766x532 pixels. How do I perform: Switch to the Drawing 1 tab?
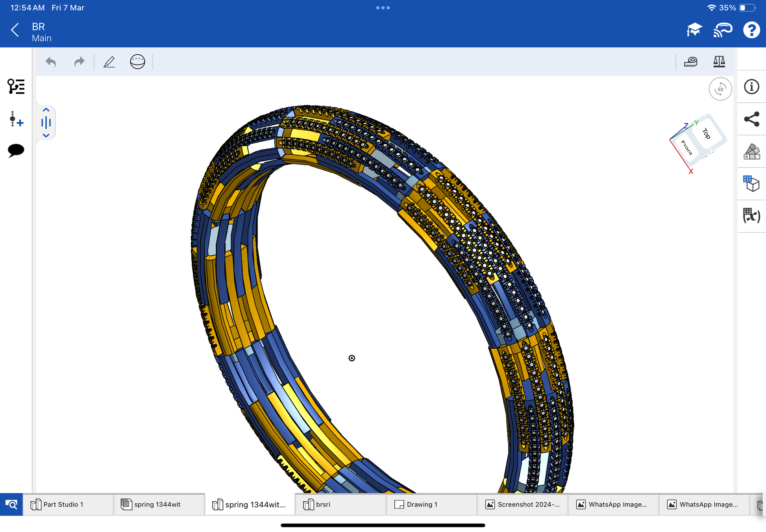[x=422, y=504]
